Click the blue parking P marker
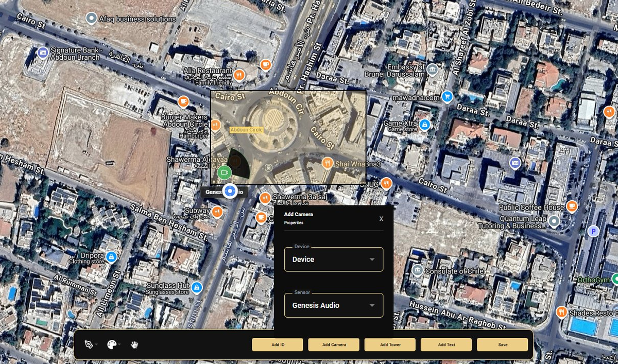618x364 pixels. tap(593, 231)
